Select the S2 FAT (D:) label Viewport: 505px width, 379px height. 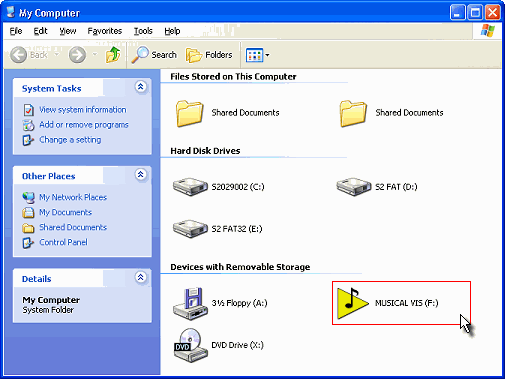coord(396,187)
